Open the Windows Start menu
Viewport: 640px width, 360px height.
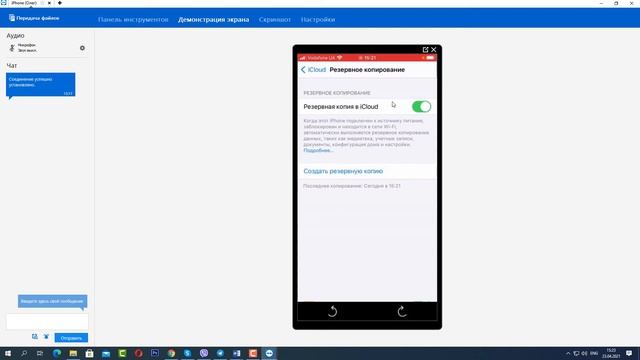point(7,353)
